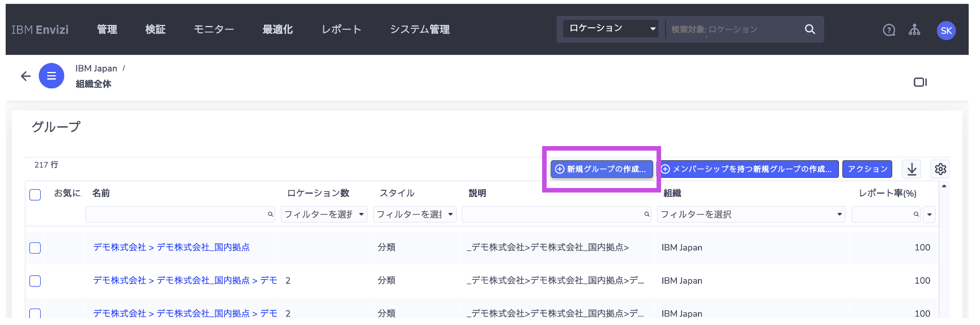Open the organization hierarchy icon
The width and height of the screenshot is (980, 325).
(914, 30)
